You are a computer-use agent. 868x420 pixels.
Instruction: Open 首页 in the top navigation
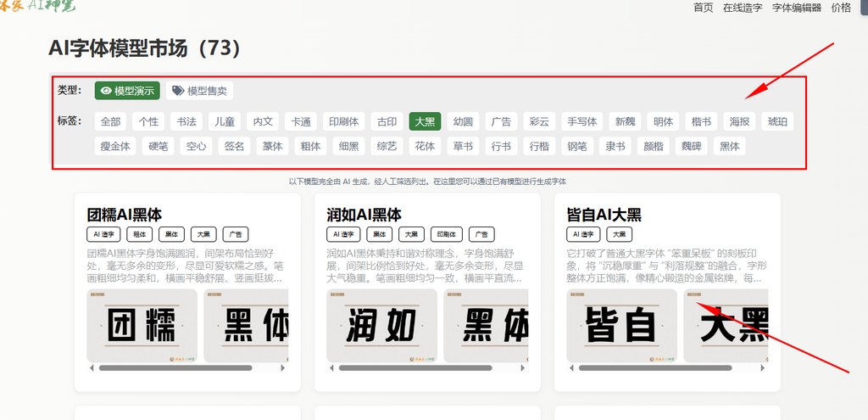[703, 8]
